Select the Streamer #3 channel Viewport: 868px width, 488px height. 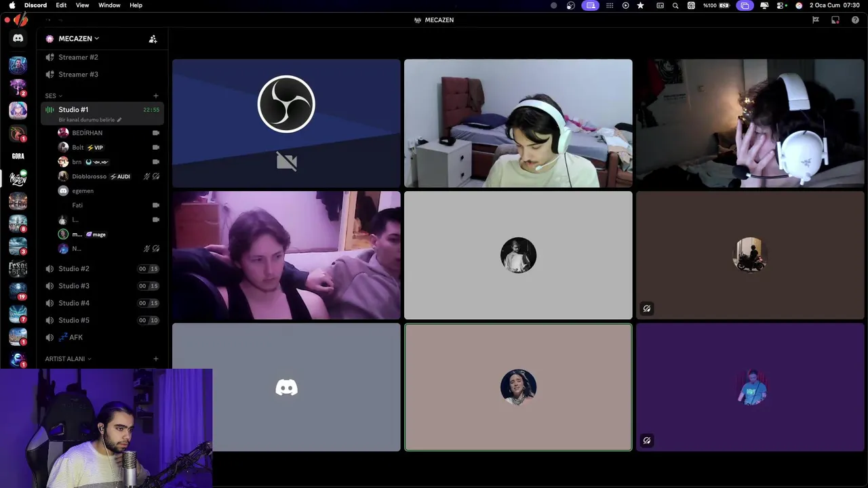pos(102,75)
